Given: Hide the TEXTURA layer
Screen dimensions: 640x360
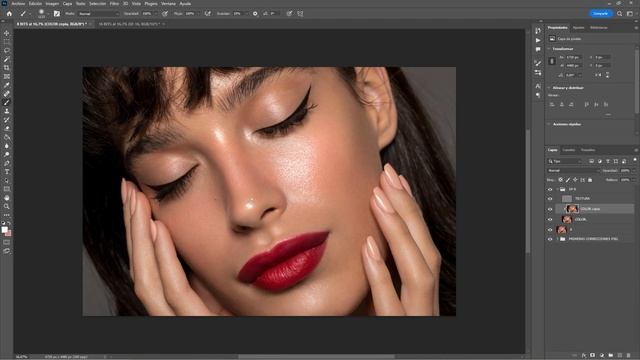Looking at the screenshot, I should (x=550, y=199).
